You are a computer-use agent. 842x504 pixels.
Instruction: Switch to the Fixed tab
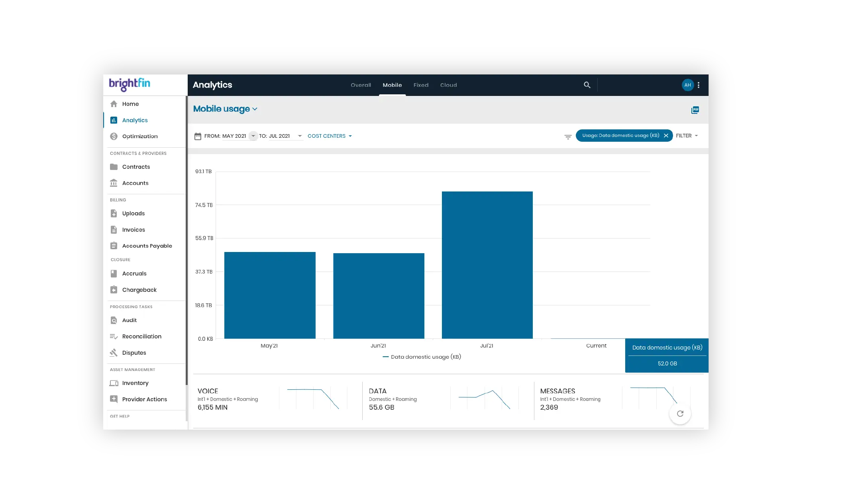point(421,85)
